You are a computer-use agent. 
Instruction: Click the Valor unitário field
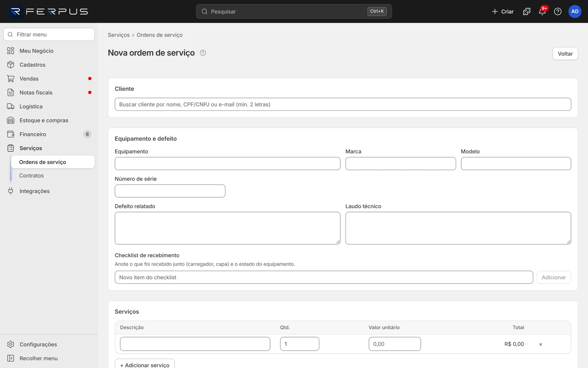click(x=395, y=344)
